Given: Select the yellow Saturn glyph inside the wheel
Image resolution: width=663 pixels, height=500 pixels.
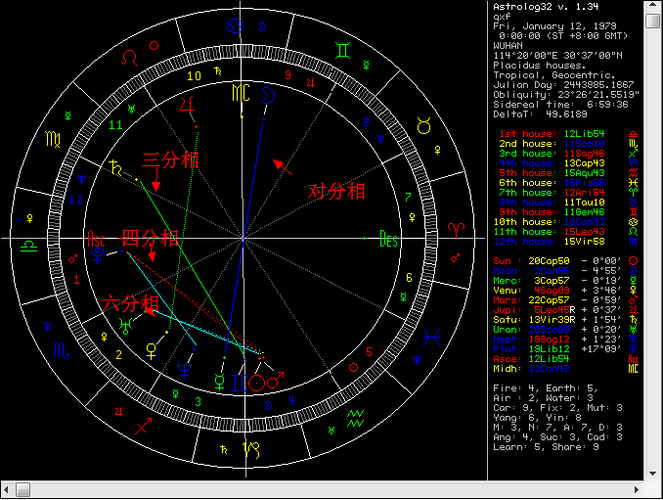Looking at the screenshot, I should click(x=119, y=170).
